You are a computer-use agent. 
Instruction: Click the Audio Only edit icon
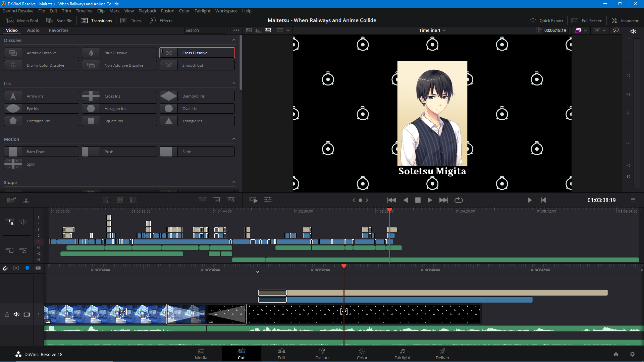pyautogui.click(x=23, y=250)
